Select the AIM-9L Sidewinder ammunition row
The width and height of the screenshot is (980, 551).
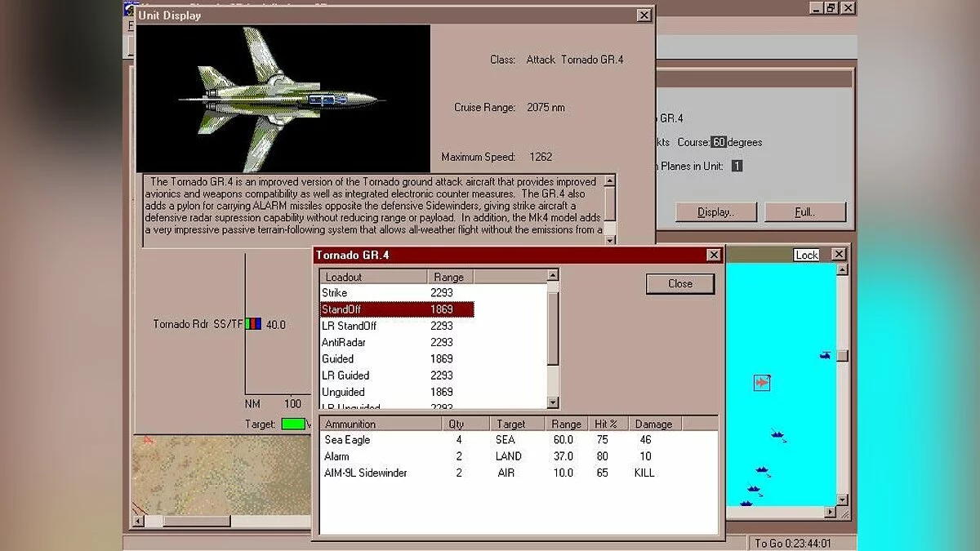519,473
